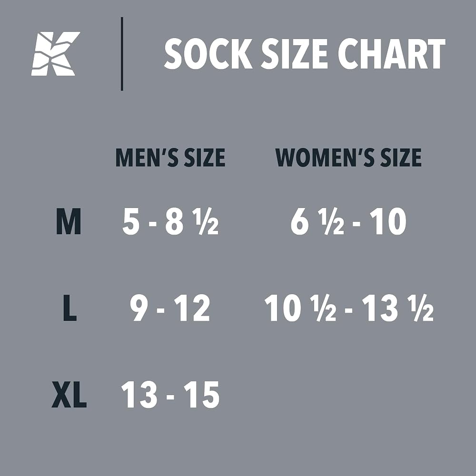Screen dimensions: 476x476
Task: Click the K brand logo
Action: (56, 54)
